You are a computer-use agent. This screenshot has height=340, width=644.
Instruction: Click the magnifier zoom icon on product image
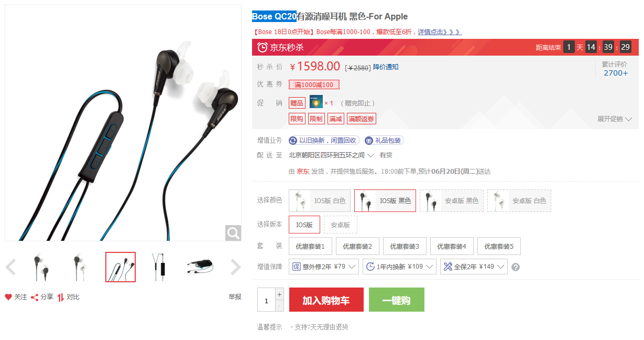click(233, 233)
